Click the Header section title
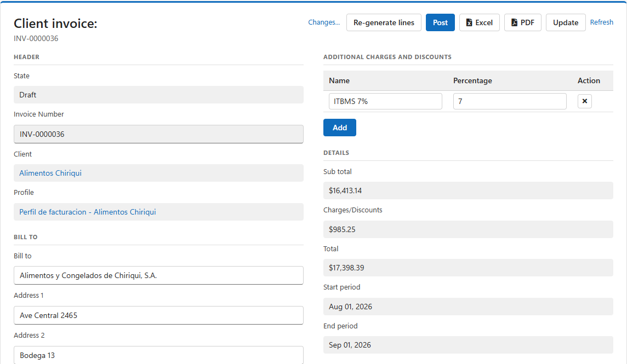 27,57
